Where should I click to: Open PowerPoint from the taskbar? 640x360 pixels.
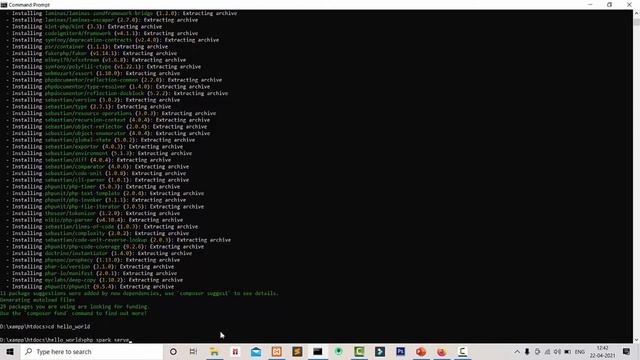pyautogui.click(x=421, y=351)
